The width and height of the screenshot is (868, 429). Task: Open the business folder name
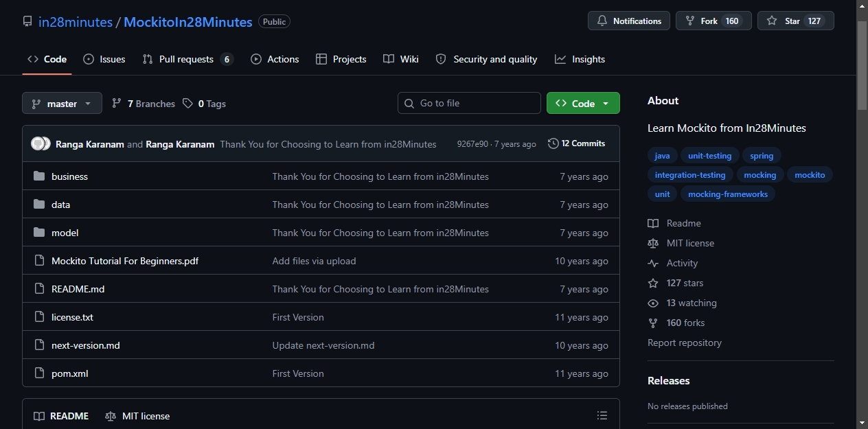pyautogui.click(x=69, y=176)
